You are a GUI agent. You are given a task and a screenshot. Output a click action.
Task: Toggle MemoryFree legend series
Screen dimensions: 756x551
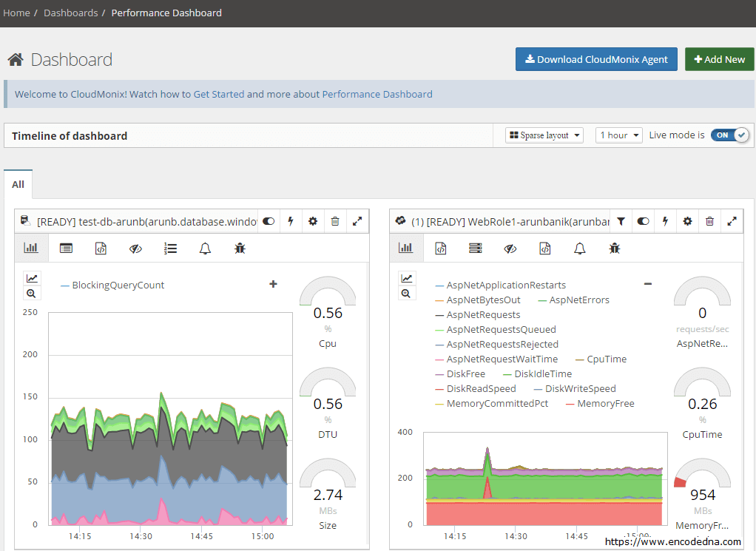point(600,404)
